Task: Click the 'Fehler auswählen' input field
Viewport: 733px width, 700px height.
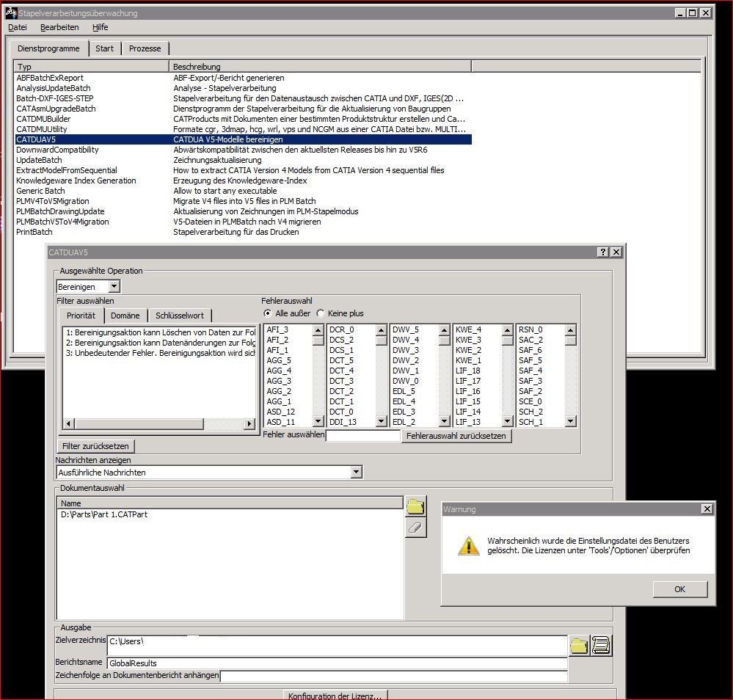Action: coord(362,436)
